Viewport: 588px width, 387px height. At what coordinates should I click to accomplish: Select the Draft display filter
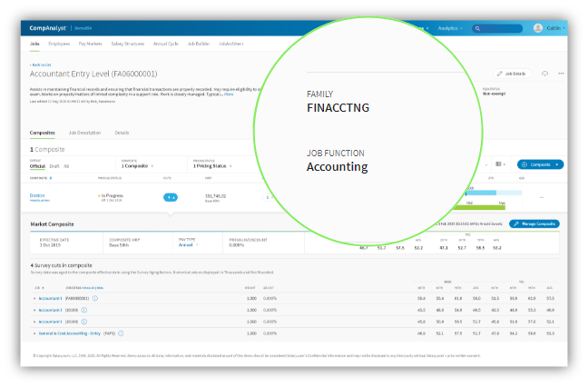click(54, 166)
